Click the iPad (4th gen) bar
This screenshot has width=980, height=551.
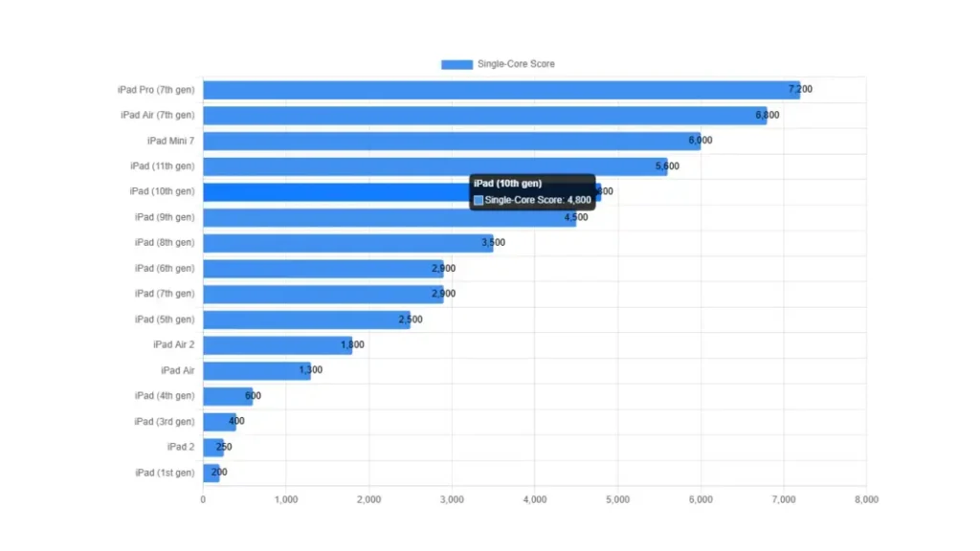tap(228, 396)
